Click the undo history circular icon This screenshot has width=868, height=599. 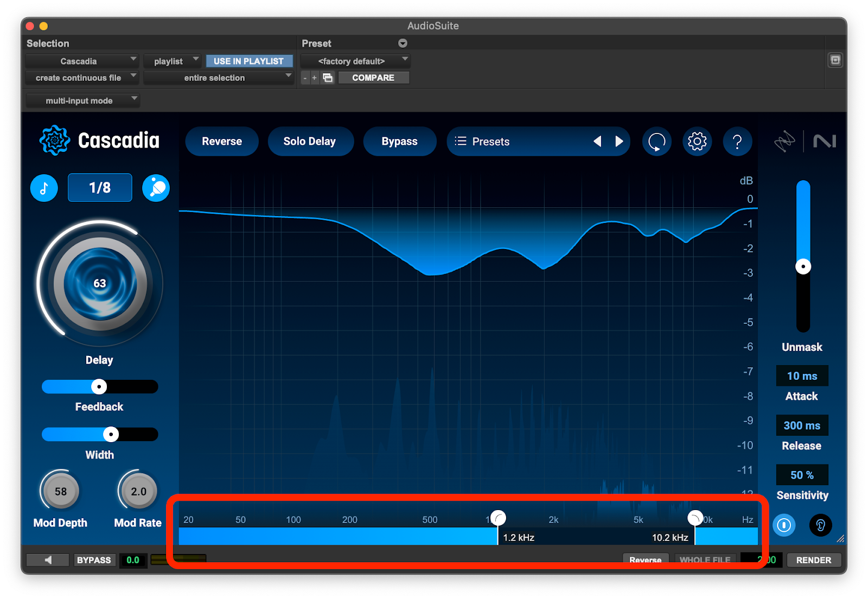[657, 142]
